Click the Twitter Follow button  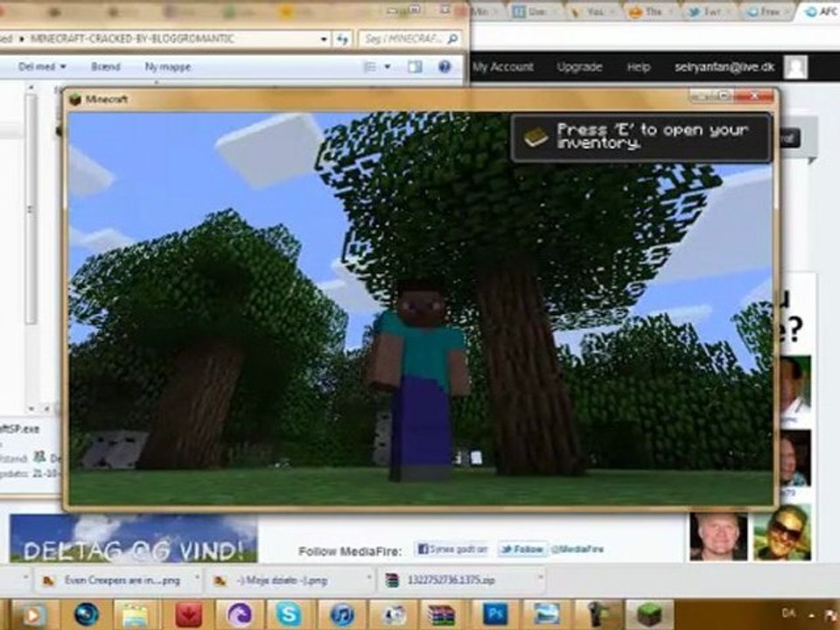(522, 549)
